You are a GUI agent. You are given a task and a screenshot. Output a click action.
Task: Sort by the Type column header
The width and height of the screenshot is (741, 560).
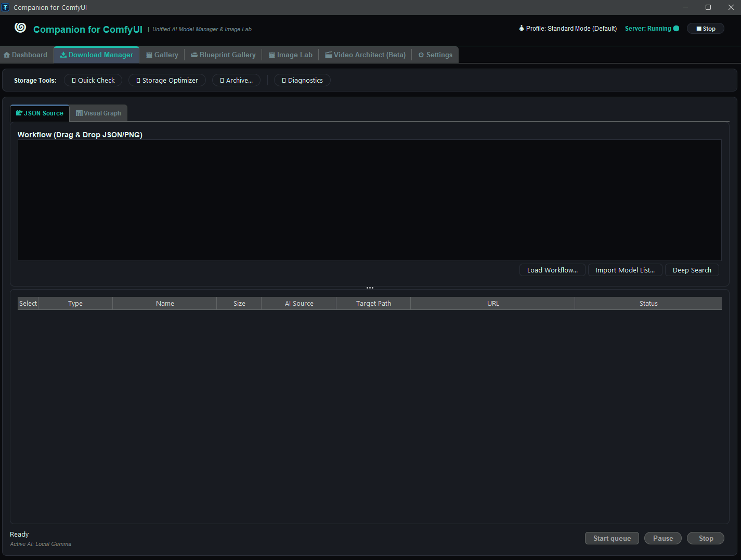click(75, 303)
